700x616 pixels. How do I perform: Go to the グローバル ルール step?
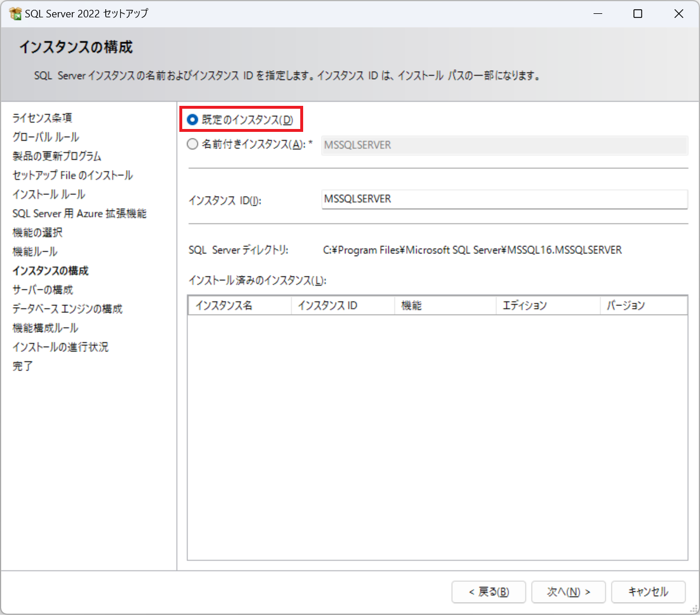tap(46, 137)
